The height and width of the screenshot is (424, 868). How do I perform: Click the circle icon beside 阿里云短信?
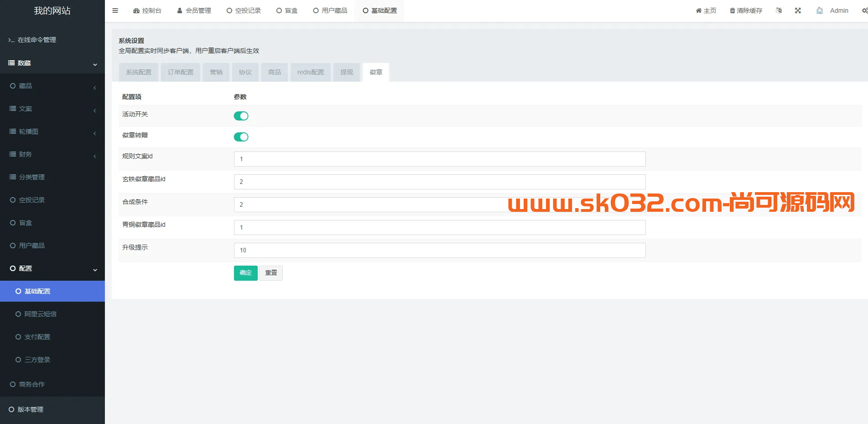coord(18,314)
